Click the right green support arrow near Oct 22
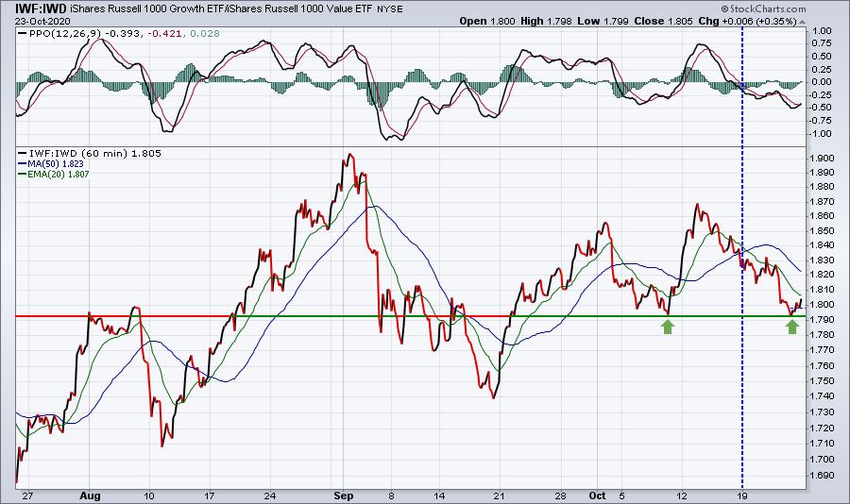850x504 pixels. click(x=792, y=327)
